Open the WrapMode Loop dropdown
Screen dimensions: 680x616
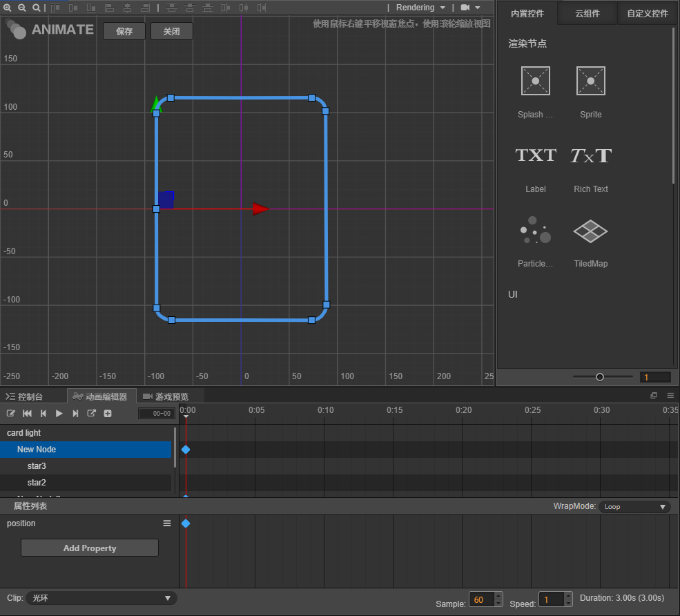coord(634,506)
